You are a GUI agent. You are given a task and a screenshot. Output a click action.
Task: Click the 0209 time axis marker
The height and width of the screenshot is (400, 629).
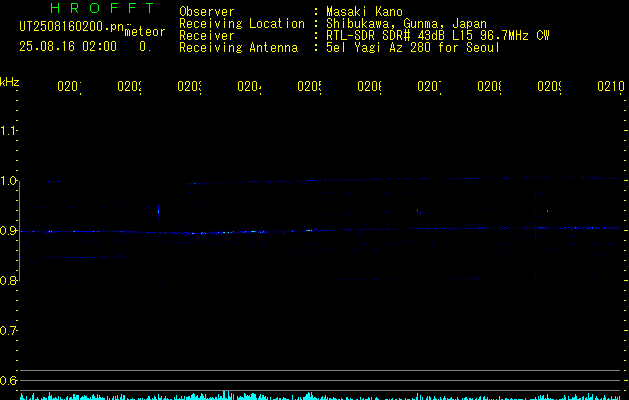coord(549,87)
